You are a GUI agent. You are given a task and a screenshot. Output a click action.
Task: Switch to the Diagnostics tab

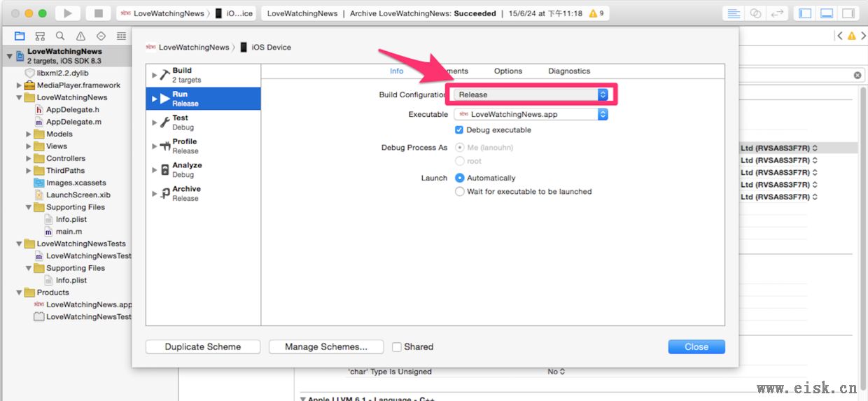569,71
